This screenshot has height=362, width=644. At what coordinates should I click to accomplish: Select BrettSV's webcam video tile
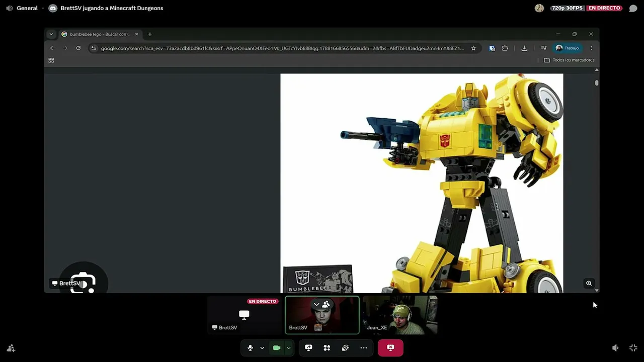322,315
